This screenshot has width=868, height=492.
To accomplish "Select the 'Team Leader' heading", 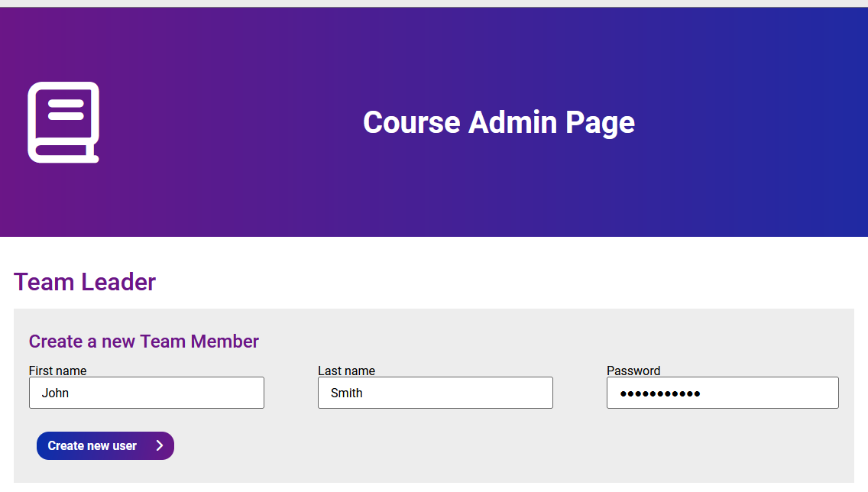I will click(85, 282).
